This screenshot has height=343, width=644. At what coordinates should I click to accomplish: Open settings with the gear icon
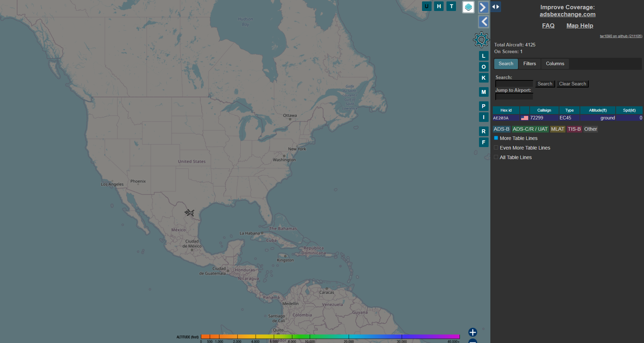481,40
